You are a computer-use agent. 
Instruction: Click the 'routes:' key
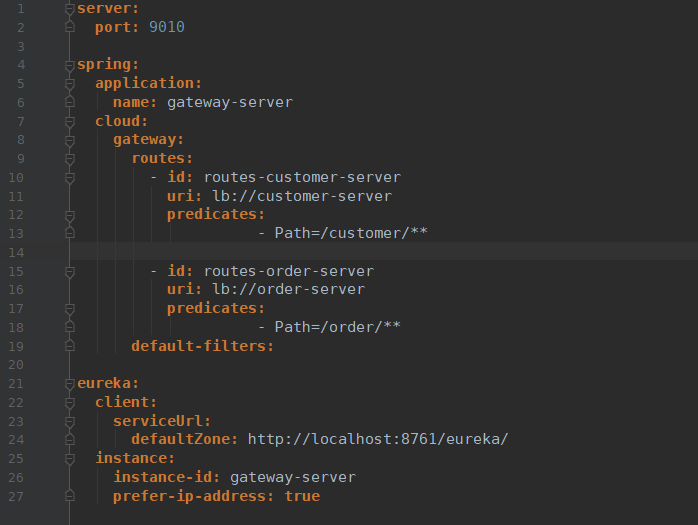pos(162,159)
